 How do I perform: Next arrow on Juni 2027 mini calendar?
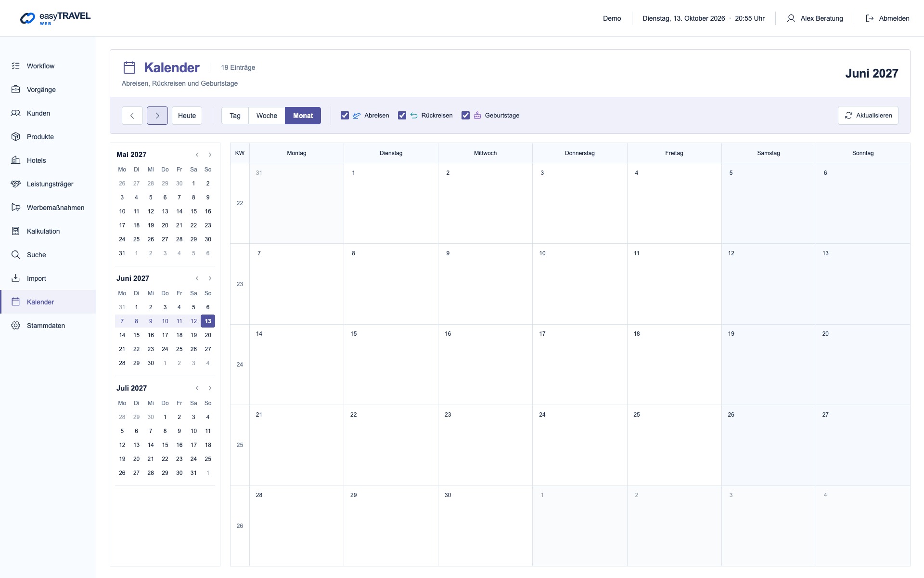click(x=210, y=278)
